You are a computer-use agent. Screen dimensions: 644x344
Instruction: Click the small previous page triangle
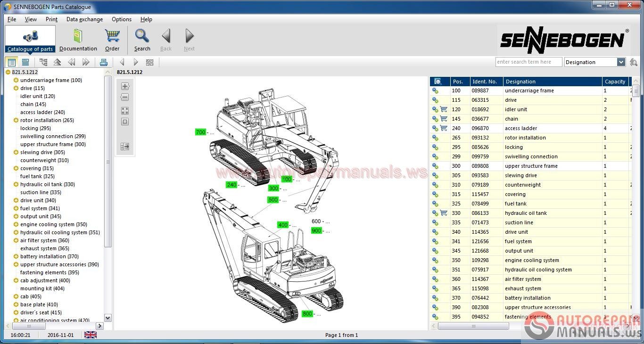click(122, 62)
